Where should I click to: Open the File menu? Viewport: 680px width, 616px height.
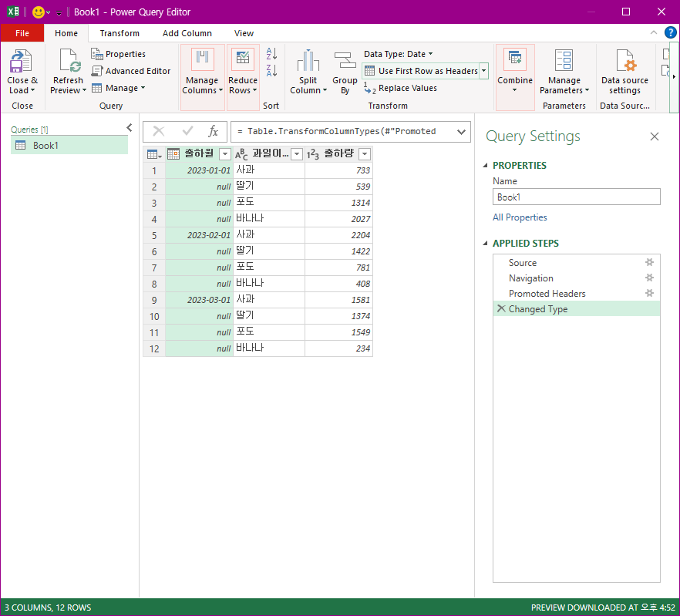pyautogui.click(x=22, y=33)
